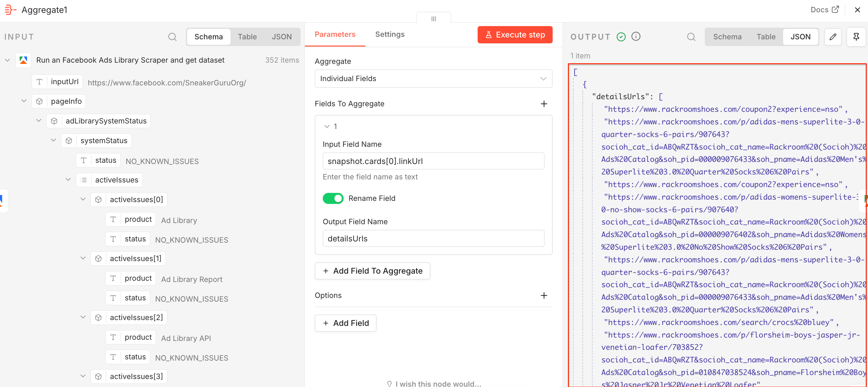Screen dimensions: 868x387
Task: Switch to the Settings tab
Action: tap(389, 34)
